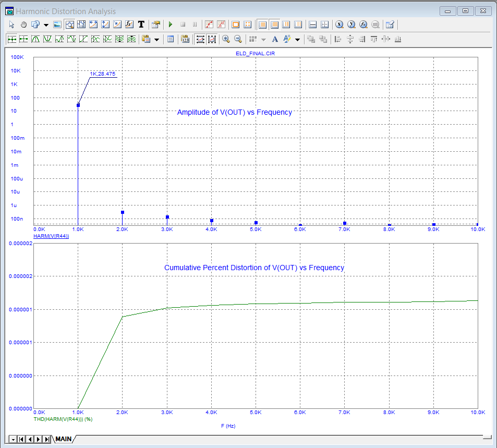Select the Text tool T icon
This screenshot has width=497, height=448.
(141, 25)
